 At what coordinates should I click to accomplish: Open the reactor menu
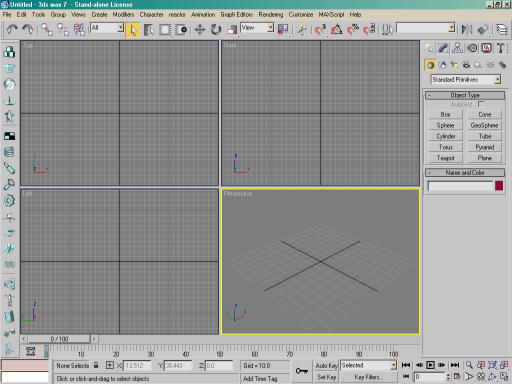pos(177,14)
